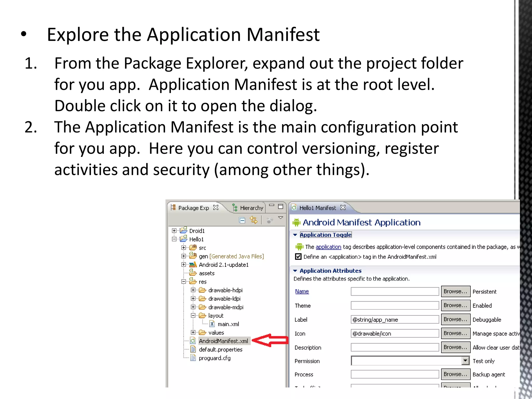This screenshot has height=399, width=532.
Task: Toggle the Define an application tag checkbox
Action: click(x=298, y=257)
